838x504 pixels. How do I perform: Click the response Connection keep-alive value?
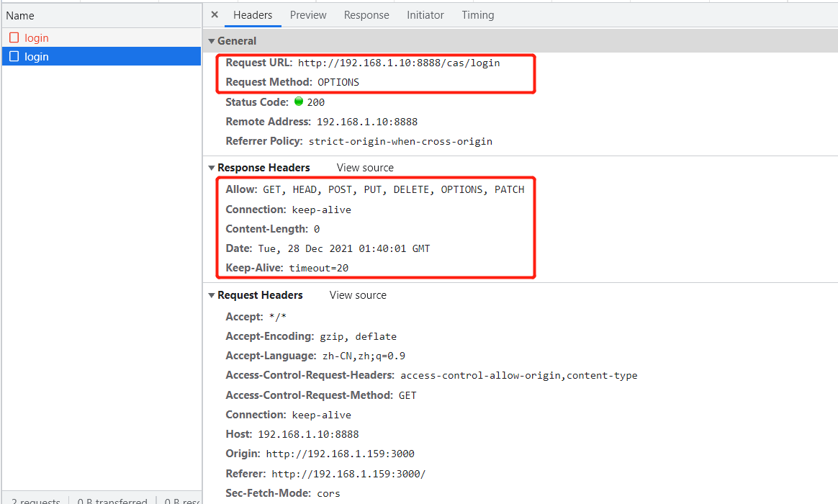[x=321, y=210]
